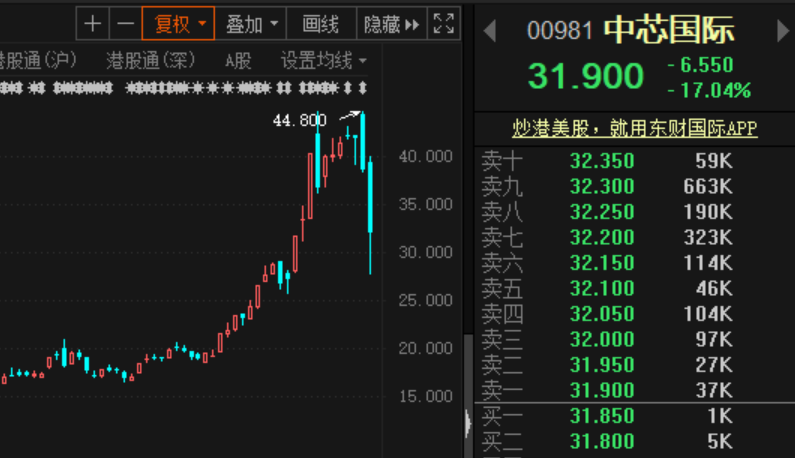Screen dimensions: 795x458
Task: Collapse quote panel using divider arrow
Action: (x=467, y=423)
